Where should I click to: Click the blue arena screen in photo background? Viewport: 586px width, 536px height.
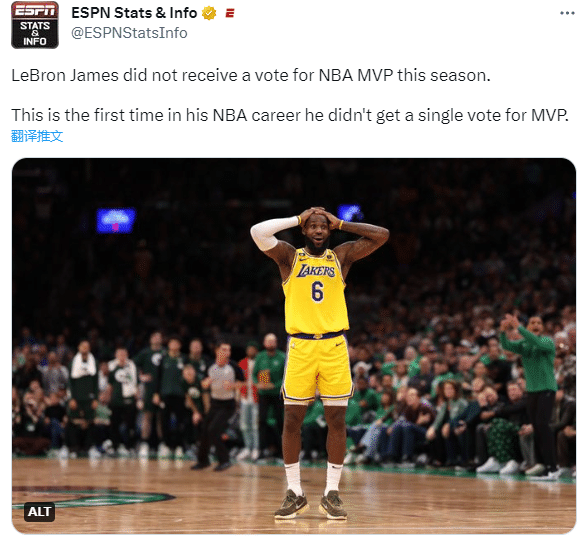click(x=116, y=220)
